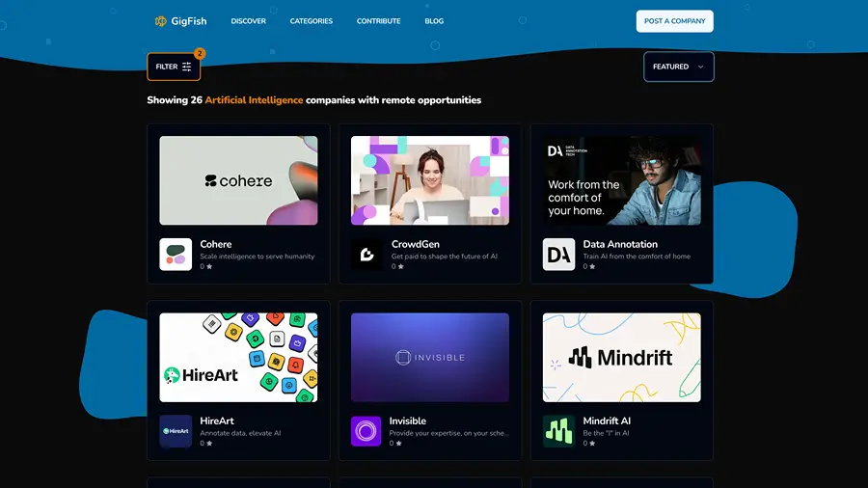Click the Invisible company name link
This screenshot has height=488, width=868.
[x=408, y=420]
